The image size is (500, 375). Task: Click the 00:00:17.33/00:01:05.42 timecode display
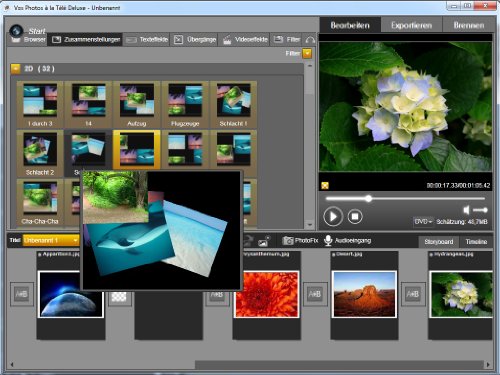coord(458,186)
